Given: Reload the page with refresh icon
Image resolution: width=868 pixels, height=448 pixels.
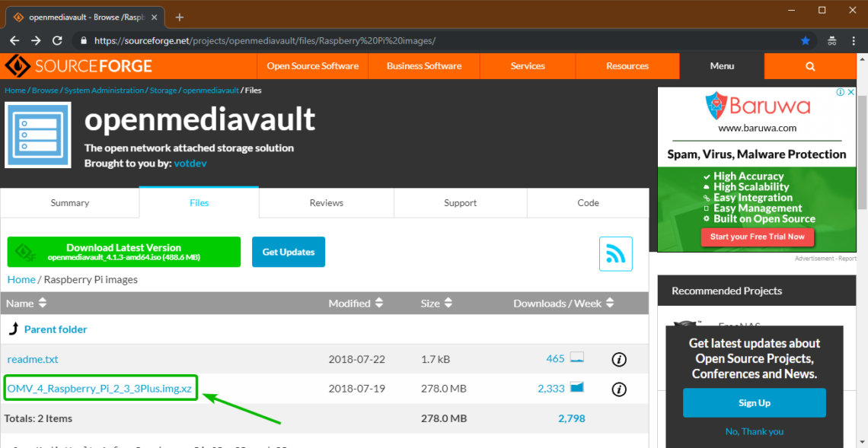Looking at the screenshot, I should tap(57, 40).
